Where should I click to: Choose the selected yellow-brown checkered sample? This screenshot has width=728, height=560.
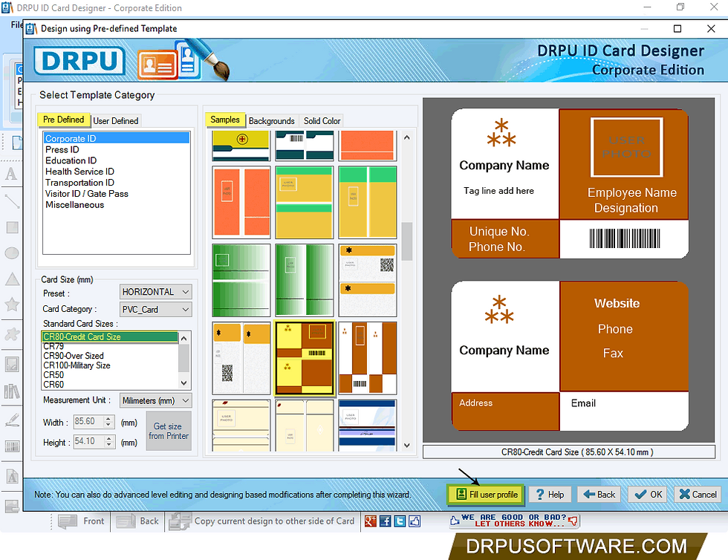pos(304,358)
